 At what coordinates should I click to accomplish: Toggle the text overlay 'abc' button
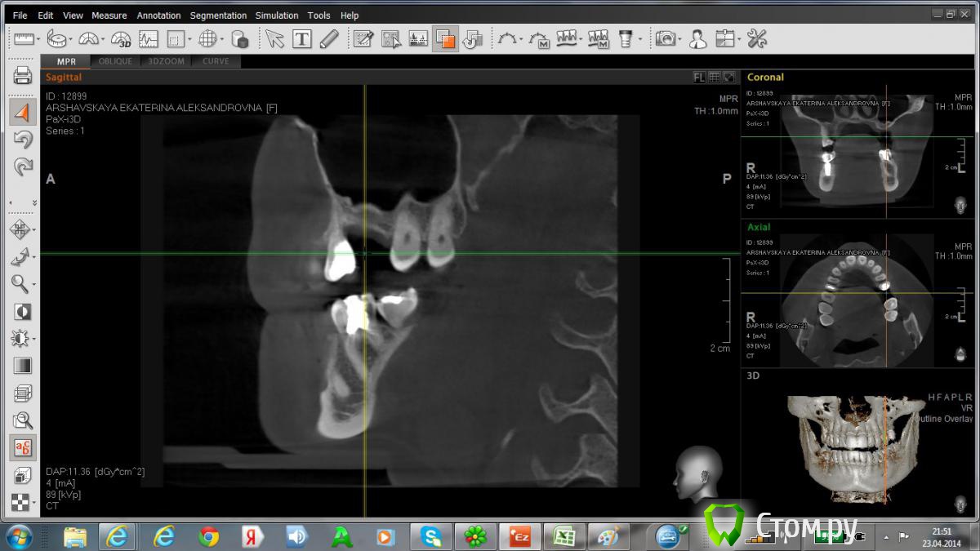tap(22, 447)
